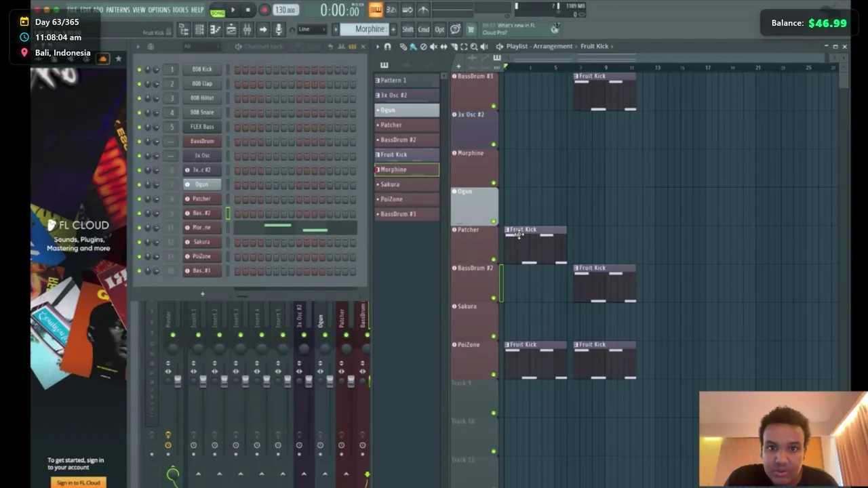Mute the 808 Kick channel LED

coord(140,69)
